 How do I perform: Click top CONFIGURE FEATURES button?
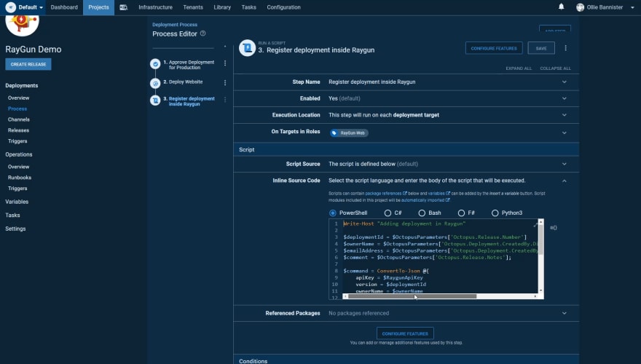(x=494, y=48)
